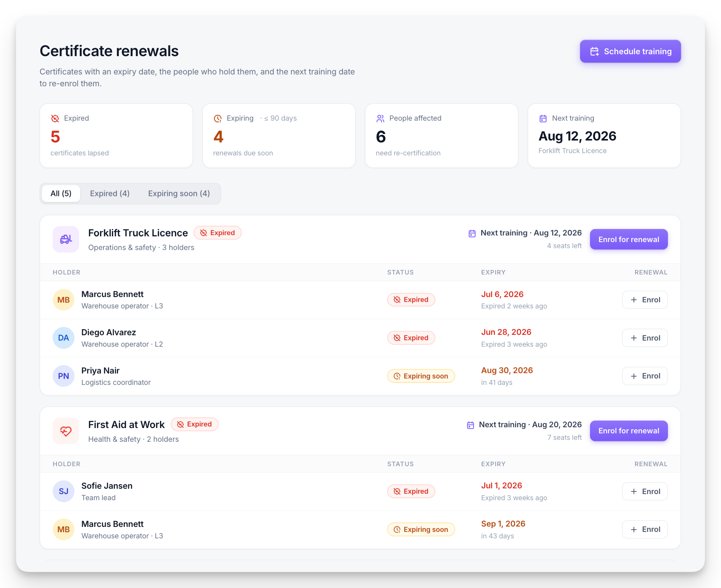Click the calendar icon in Next training card

click(543, 118)
